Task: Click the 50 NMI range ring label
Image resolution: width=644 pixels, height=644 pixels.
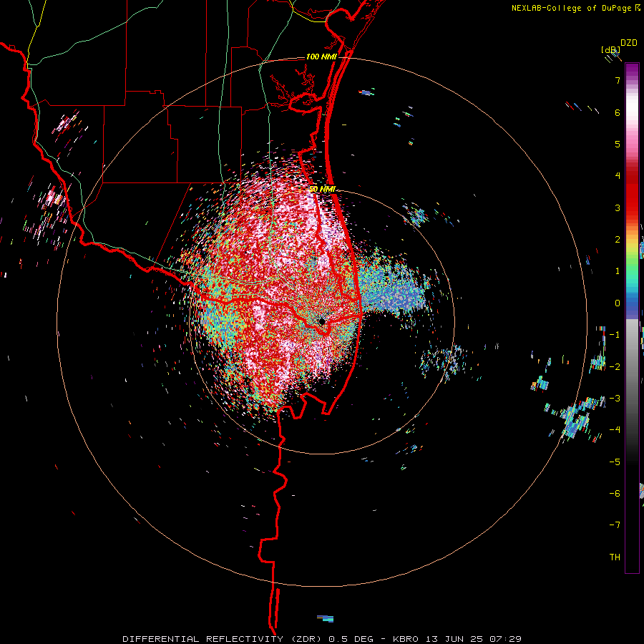Action: pyautogui.click(x=323, y=189)
